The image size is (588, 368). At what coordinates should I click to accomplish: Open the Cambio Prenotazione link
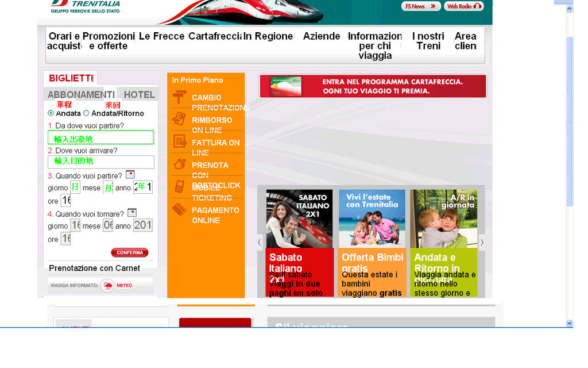tap(220, 102)
